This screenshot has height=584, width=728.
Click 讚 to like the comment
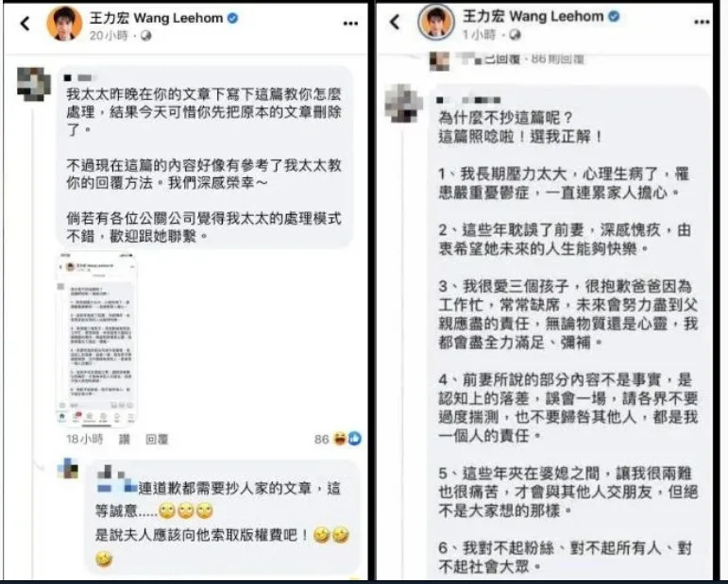click(x=124, y=440)
